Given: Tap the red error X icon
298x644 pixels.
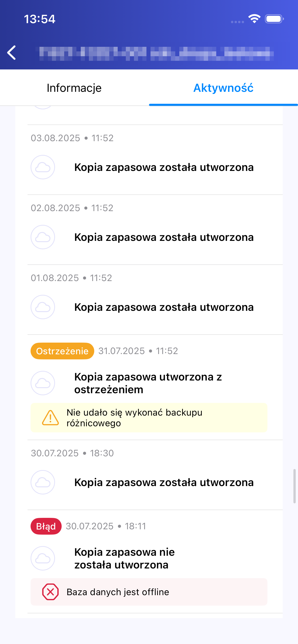Looking at the screenshot, I should [x=50, y=592].
